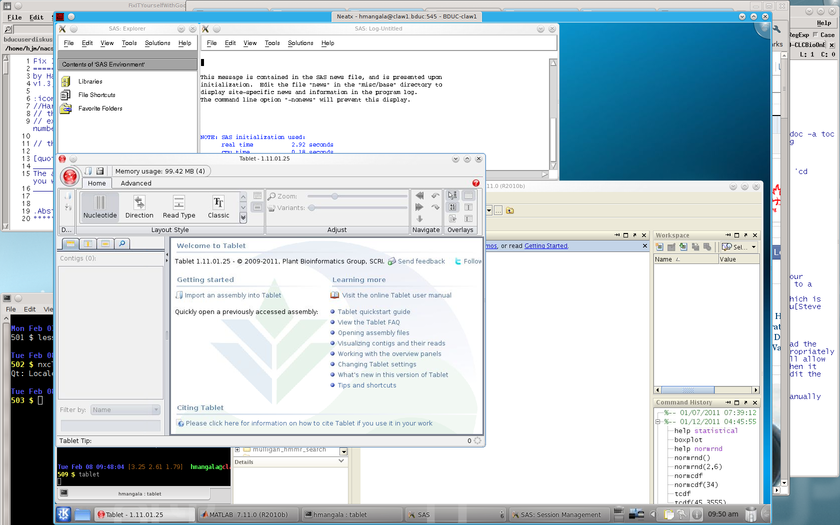The width and height of the screenshot is (840, 525).
Task: Click the up-folder icon in MATLAB toolbar
Action: pyautogui.click(x=510, y=211)
